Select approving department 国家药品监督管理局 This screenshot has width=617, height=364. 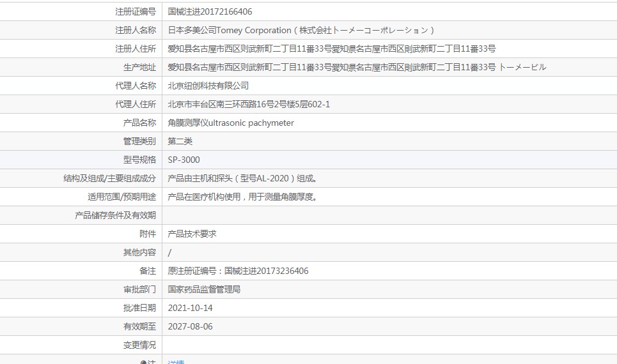204,289
